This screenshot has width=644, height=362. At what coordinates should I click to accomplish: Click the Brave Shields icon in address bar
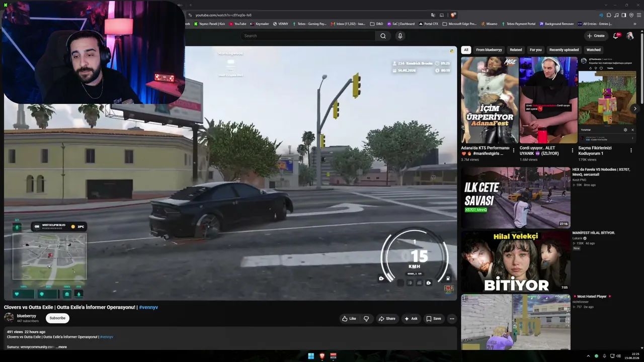pyautogui.click(x=453, y=15)
